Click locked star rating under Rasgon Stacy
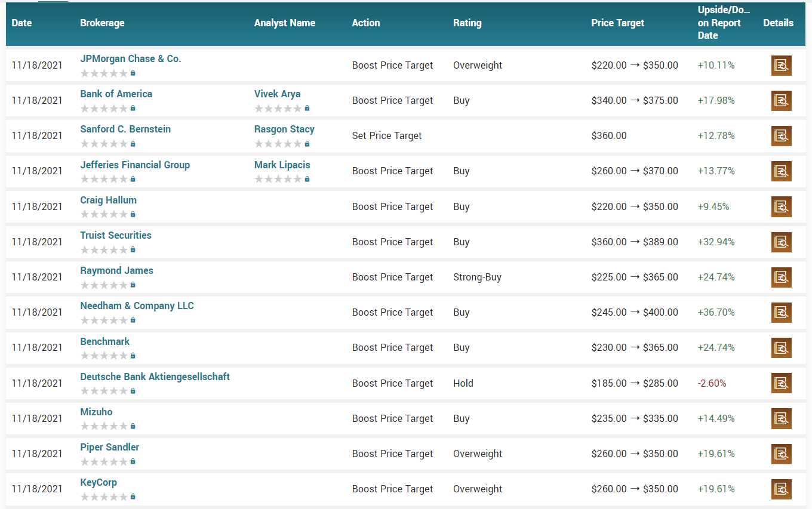 (282, 143)
